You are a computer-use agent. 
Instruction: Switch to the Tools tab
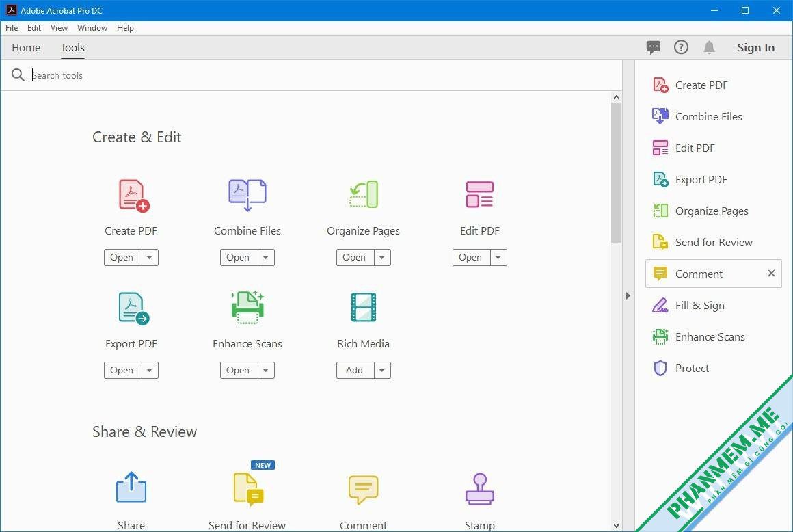73,48
